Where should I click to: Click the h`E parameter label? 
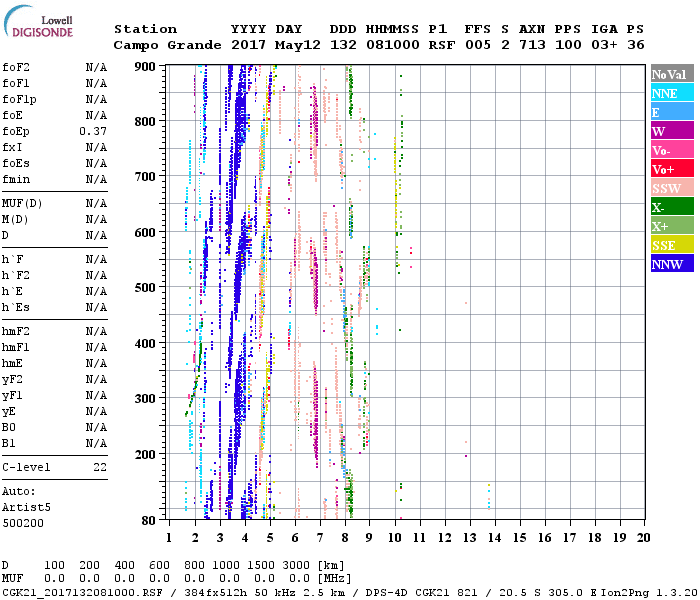12,292
